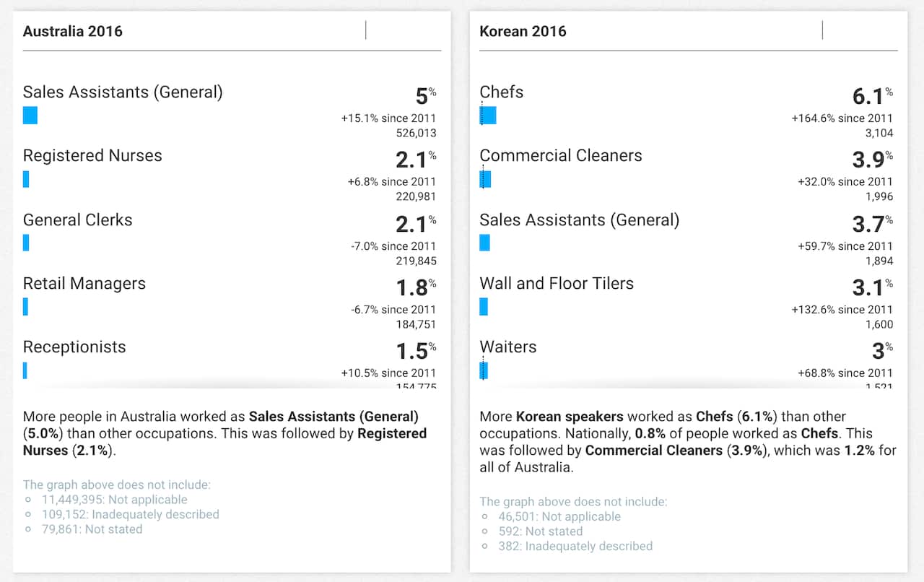Click the Waiters bar in Korean panel
The image size is (924, 582).
tap(484, 370)
